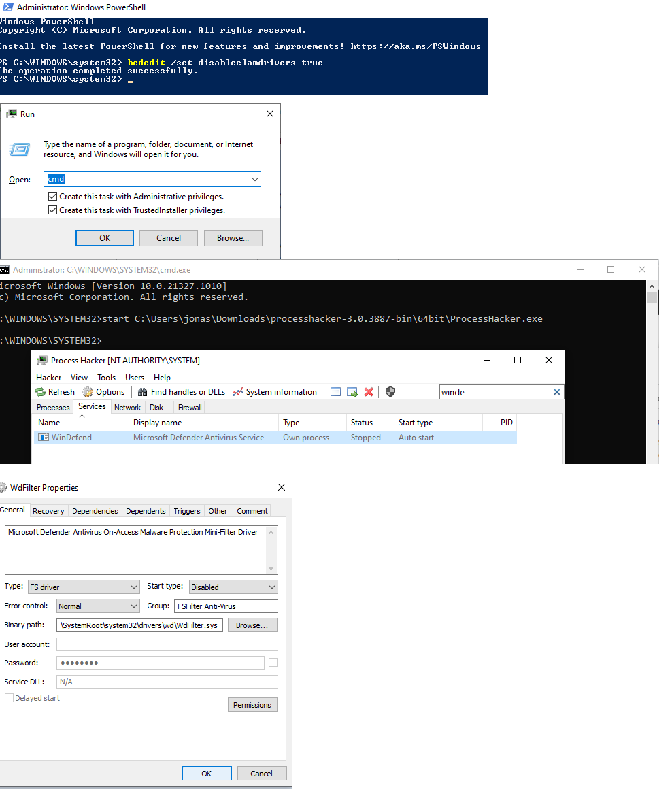The height and width of the screenshot is (792, 672).
Task: Click Cancel in the Run dialog
Action: click(169, 238)
